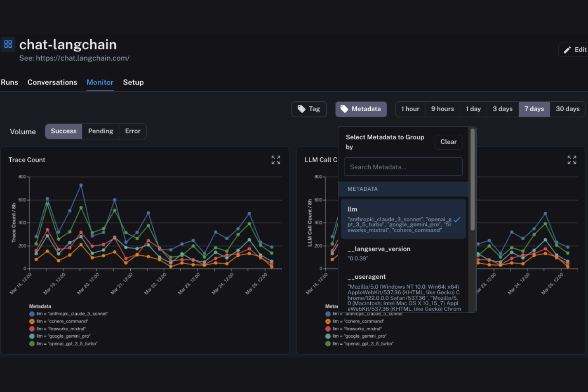Viewport: 588px width, 392px height.
Task: Click the openai_gpt_3_5_turbo legend dot in LLM Call Count
Action: [x=328, y=344]
